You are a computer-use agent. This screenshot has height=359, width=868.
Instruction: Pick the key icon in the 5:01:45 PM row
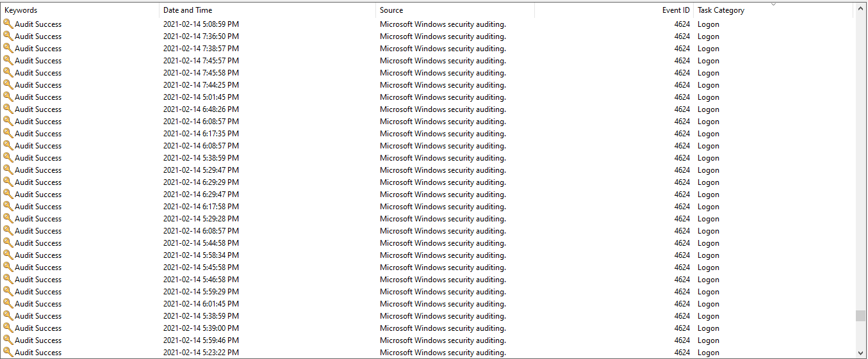coord(8,97)
